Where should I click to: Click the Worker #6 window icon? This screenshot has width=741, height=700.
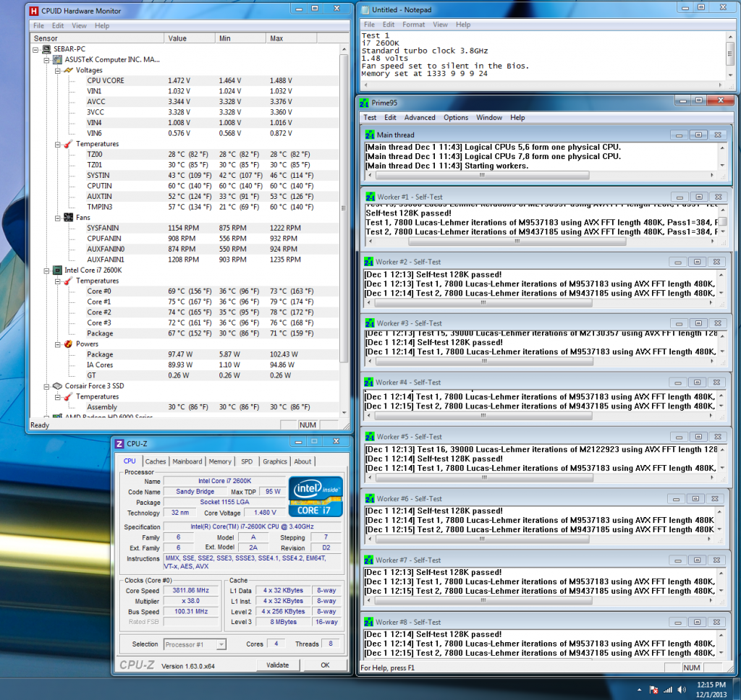coord(370,499)
